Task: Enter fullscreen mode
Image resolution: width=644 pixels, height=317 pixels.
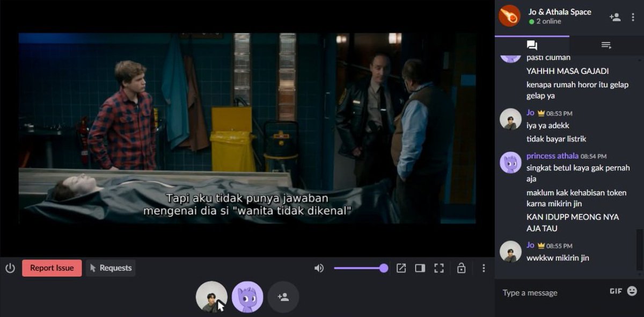Action: 439,268
